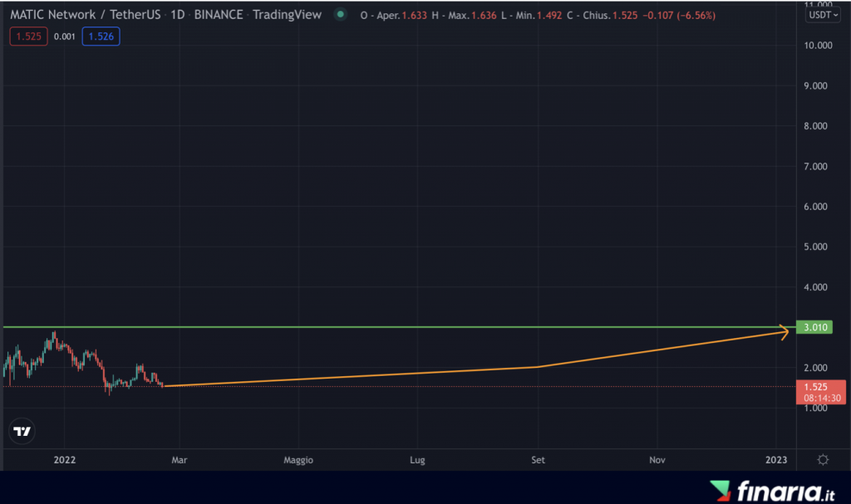
Task: Click the MATIC Network / TetherUS symbol title
Action: click(86, 15)
